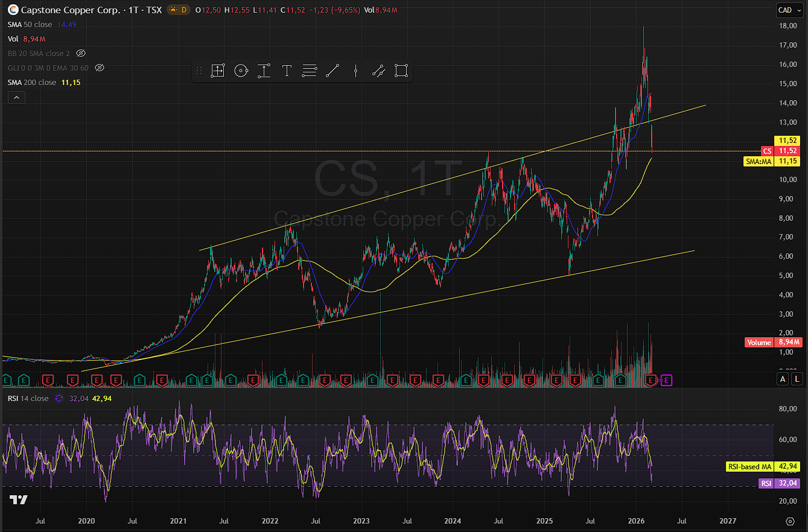Open the TradingView logo at bottom left

(x=19, y=499)
